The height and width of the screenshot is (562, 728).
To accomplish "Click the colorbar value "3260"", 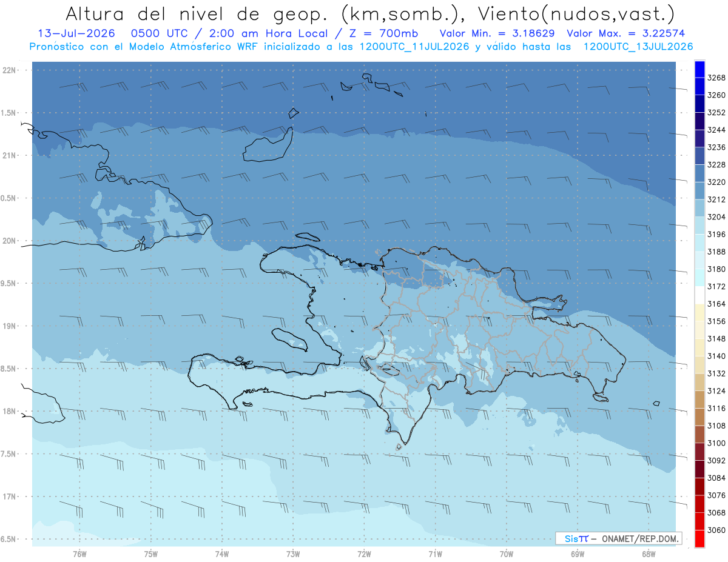I will pyautogui.click(x=716, y=95).
